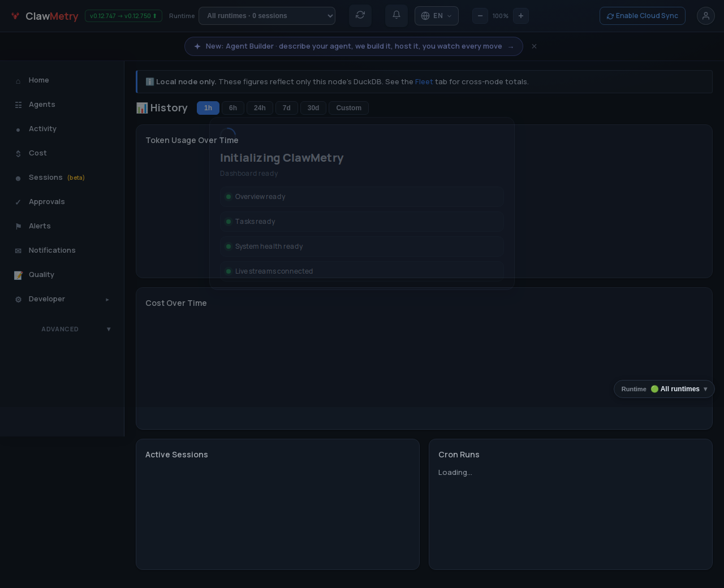The image size is (724, 588).
Task: Click the Home house icon in the sidebar
Action: tap(18, 81)
